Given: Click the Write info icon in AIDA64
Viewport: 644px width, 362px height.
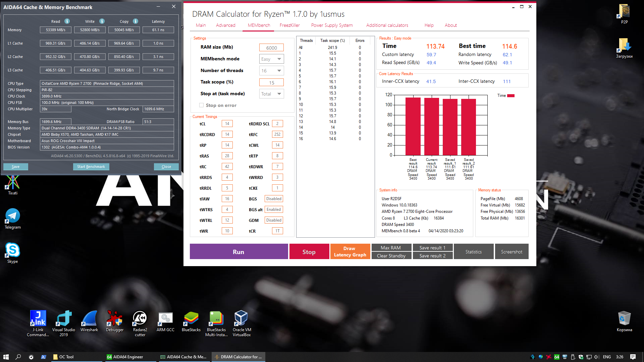Looking at the screenshot, I should tap(102, 21).
